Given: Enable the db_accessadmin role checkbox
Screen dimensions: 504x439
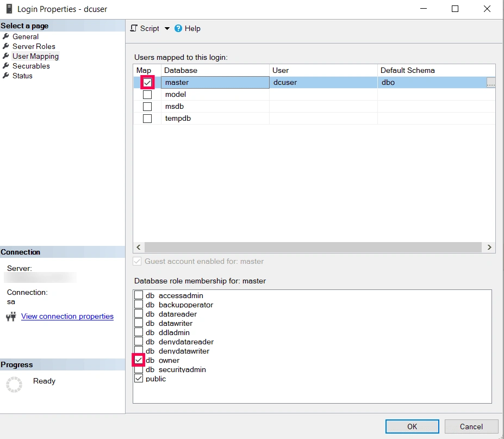Looking at the screenshot, I should [x=139, y=295].
